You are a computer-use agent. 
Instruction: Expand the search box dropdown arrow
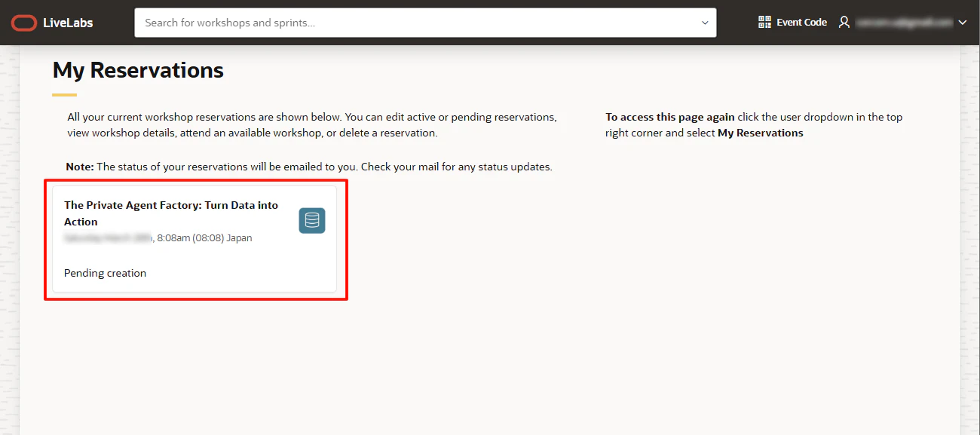click(x=705, y=23)
